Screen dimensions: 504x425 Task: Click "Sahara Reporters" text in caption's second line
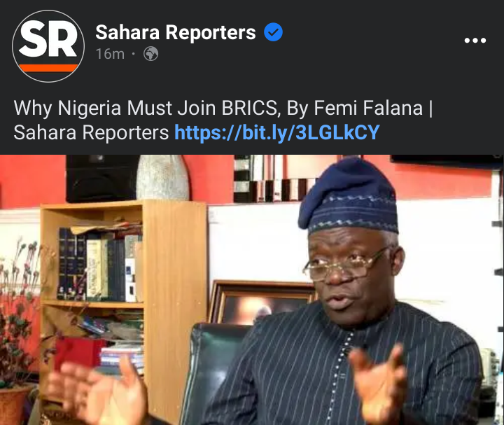(91, 132)
